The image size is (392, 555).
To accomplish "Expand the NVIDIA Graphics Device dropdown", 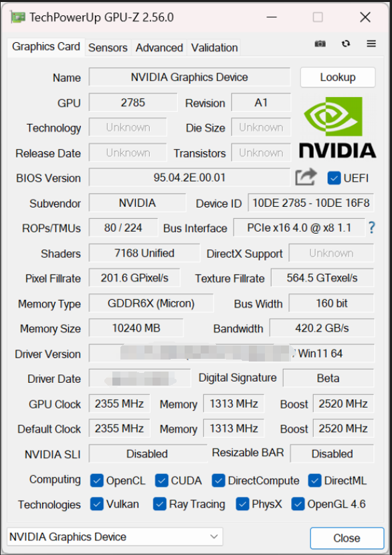I will (x=115, y=537).
